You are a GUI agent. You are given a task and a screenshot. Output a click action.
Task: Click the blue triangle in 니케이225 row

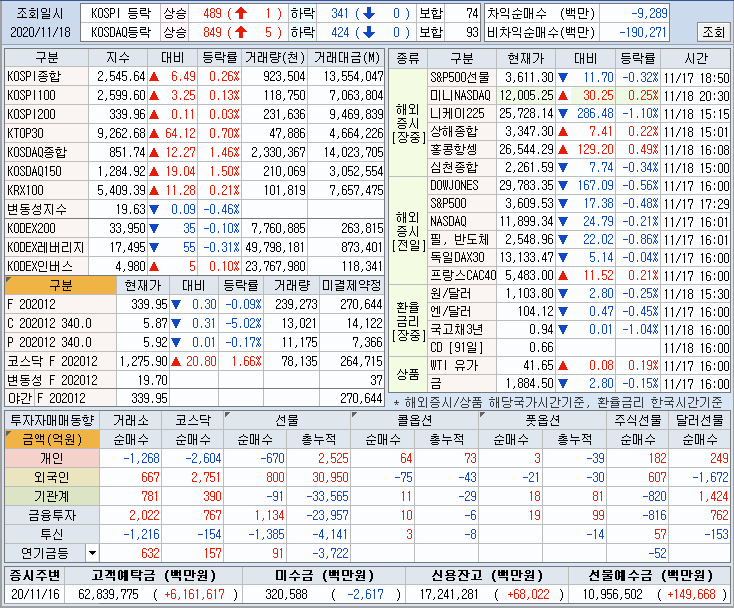pos(563,113)
